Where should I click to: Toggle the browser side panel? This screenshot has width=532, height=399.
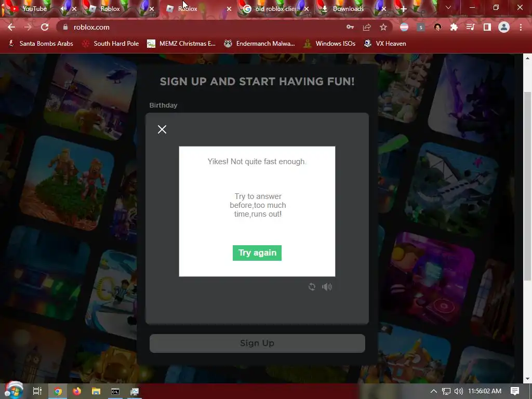coord(487,27)
